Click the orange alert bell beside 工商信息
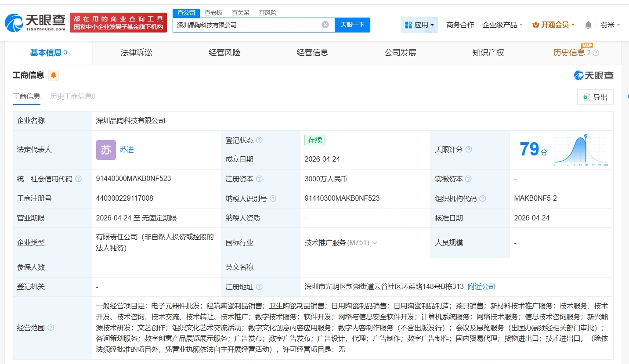This screenshot has height=364, width=629. (x=54, y=75)
